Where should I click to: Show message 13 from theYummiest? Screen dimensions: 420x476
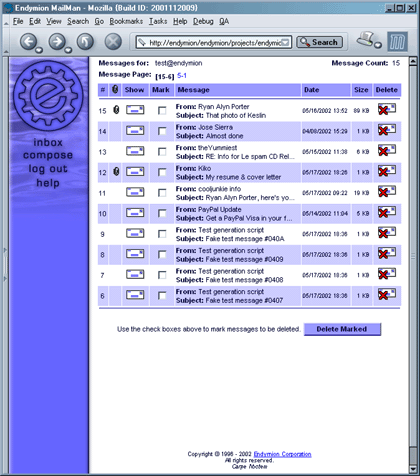[x=135, y=151]
